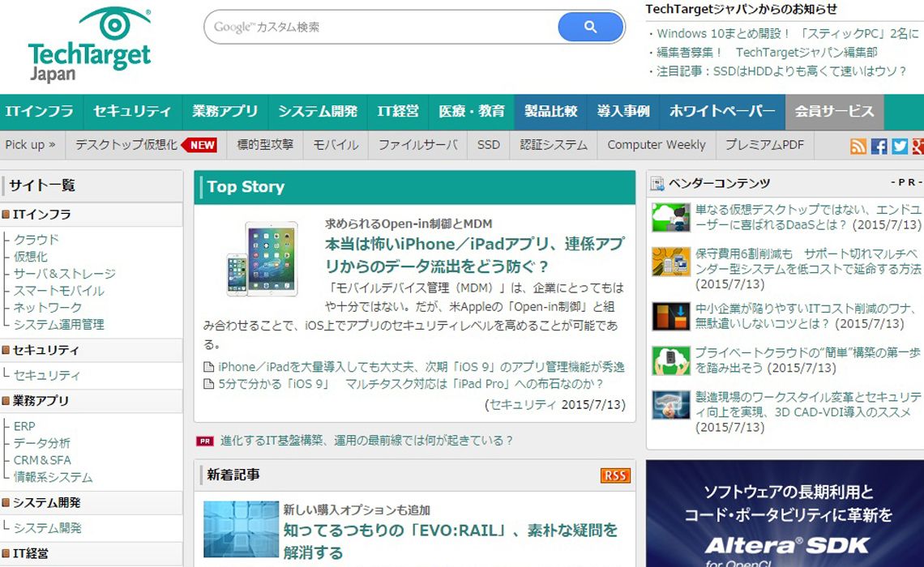The image size is (924, 567).
Task: Click the Altera SDK advertisement banner
Action: point(785,514)
